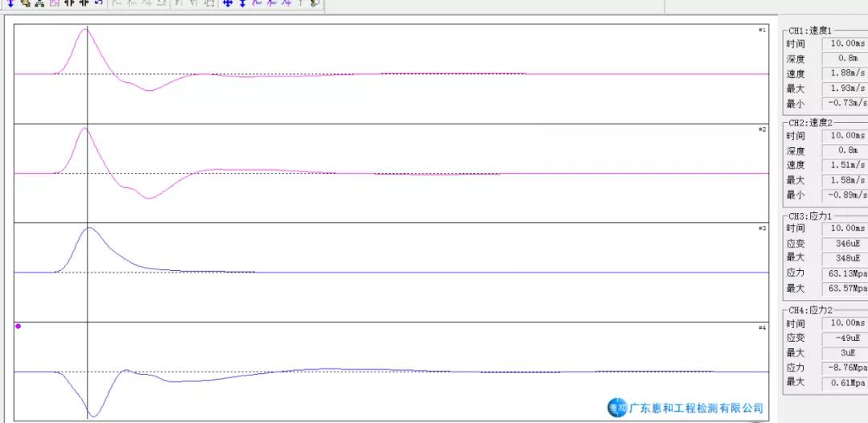Click the negative trough of the stress 2 waveform
This screenshot has width=868, height=423.
[x=93, y=416]
